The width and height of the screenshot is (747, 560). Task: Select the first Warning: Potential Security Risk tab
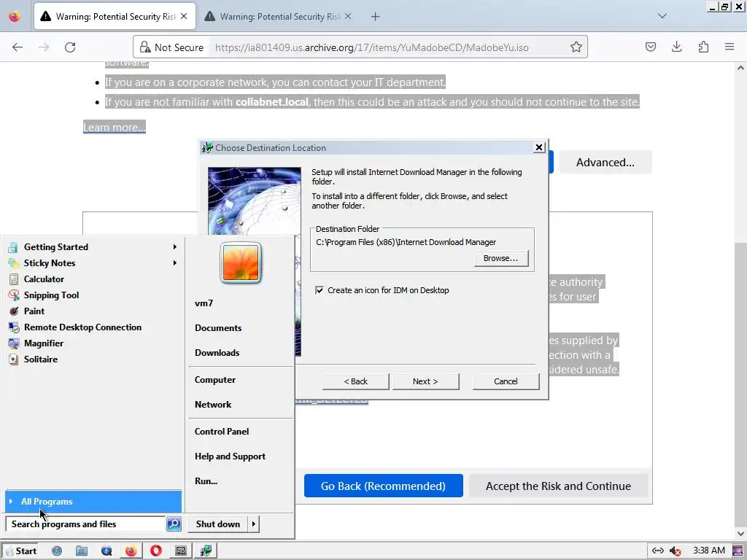click(115, 17)
